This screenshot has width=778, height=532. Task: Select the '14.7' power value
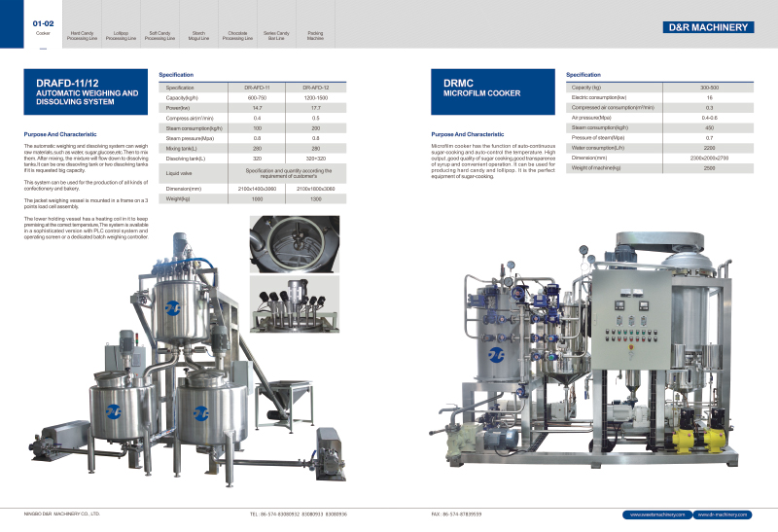pos(257,108)
